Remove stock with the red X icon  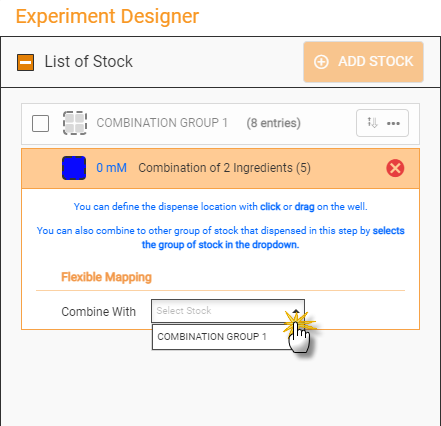pos(395,168)
